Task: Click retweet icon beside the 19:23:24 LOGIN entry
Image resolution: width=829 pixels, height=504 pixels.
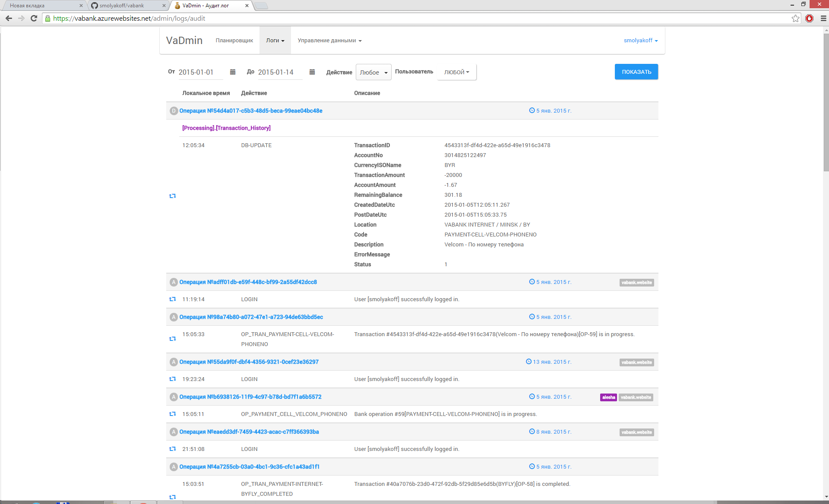Action: click(173, 379)
